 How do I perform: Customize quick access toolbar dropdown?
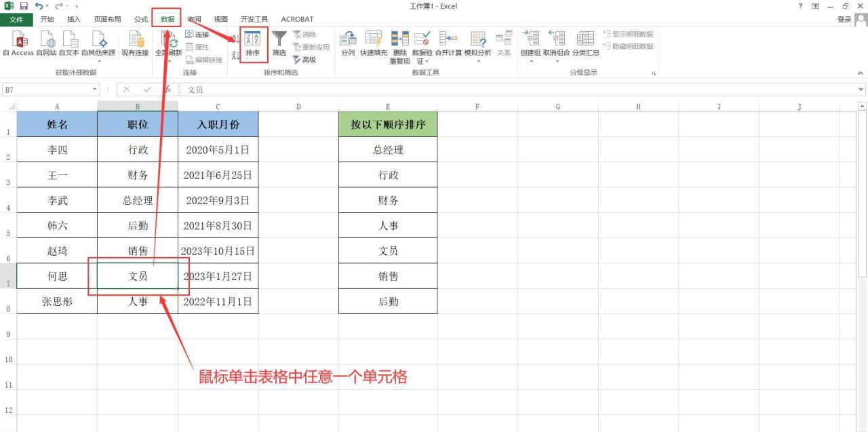point(76,6)
